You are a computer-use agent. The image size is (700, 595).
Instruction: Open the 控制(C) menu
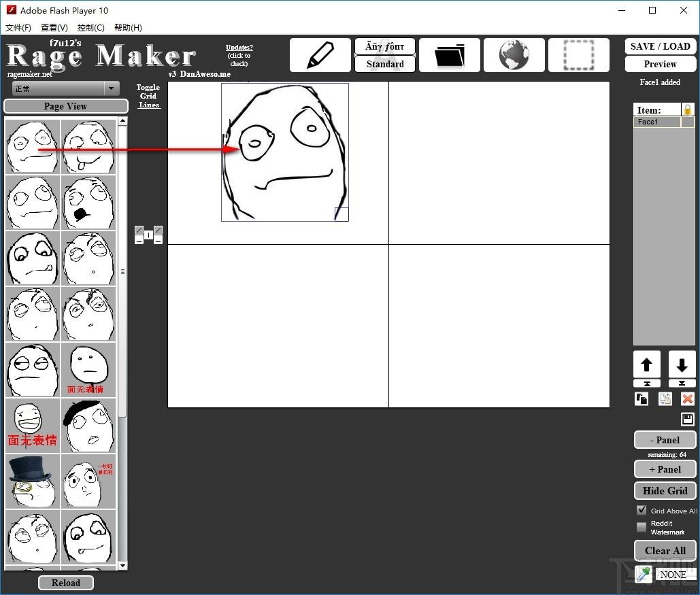[90, 28]
